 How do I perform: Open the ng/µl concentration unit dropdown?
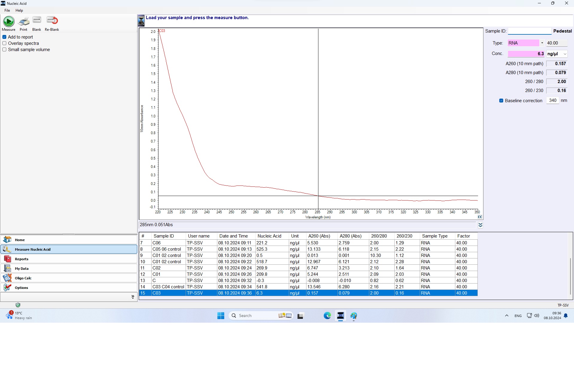tap(565, 54)
